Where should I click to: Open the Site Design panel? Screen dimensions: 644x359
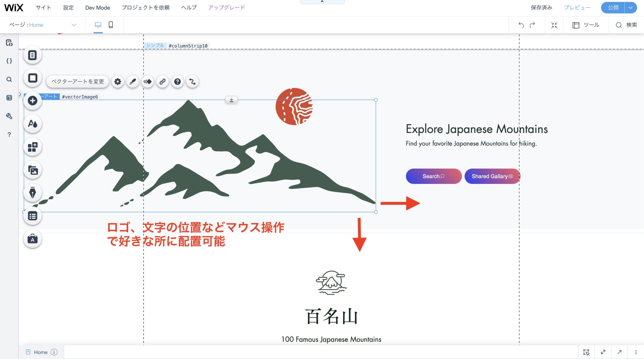coord(32,124)
